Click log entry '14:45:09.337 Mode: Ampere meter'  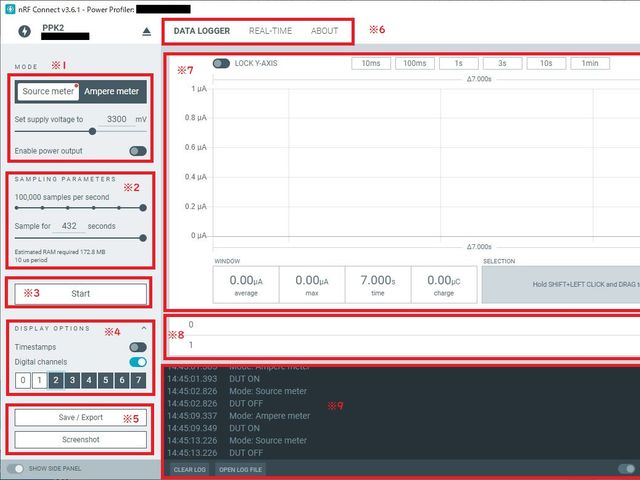tap(239, 416)
